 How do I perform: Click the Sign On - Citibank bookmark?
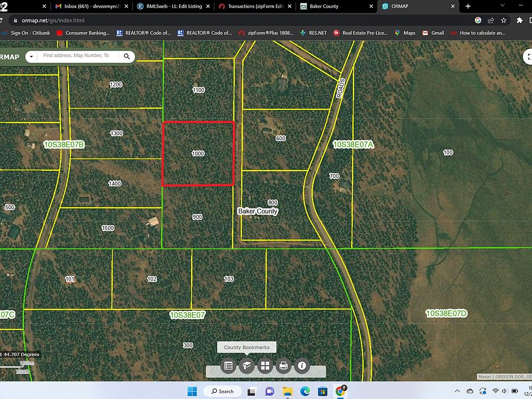(x=26, y=33)
